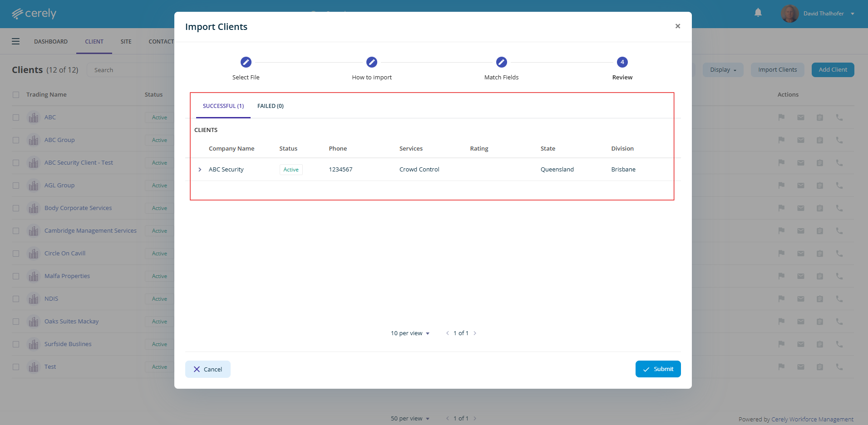Switch to the FAILED (0) tab

tap(271, 106)
